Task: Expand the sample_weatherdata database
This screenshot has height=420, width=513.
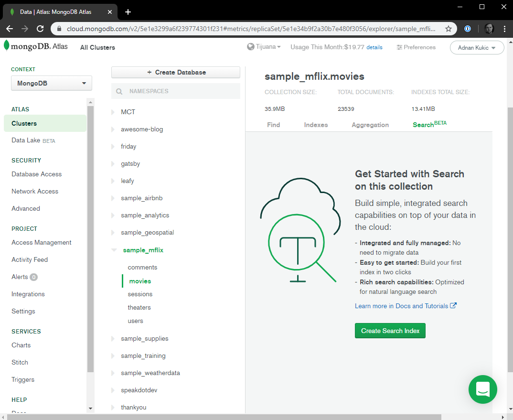Action: (x=113, y=373)
